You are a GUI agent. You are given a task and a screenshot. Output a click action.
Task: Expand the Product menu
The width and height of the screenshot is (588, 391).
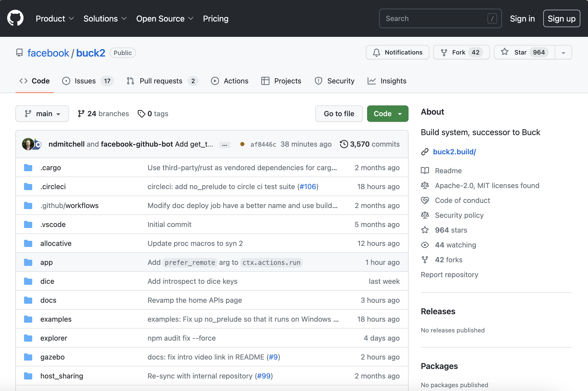click(55, 18)
